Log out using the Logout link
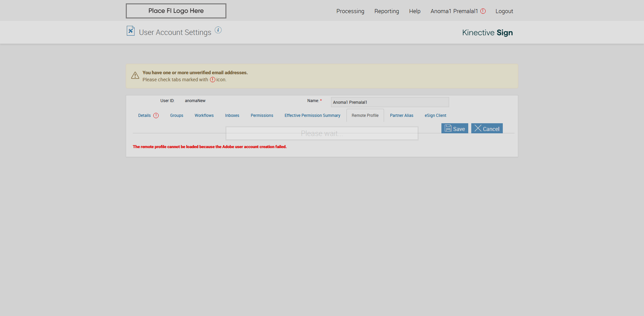 pyautogui.click(x=504, y=11)
